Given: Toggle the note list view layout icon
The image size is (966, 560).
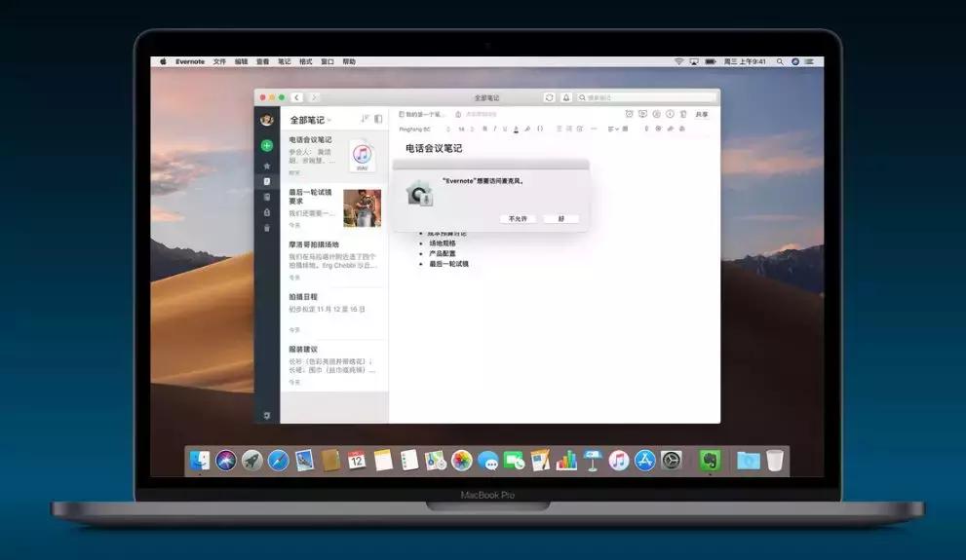Looking at the screenshot, I should 378,119.
